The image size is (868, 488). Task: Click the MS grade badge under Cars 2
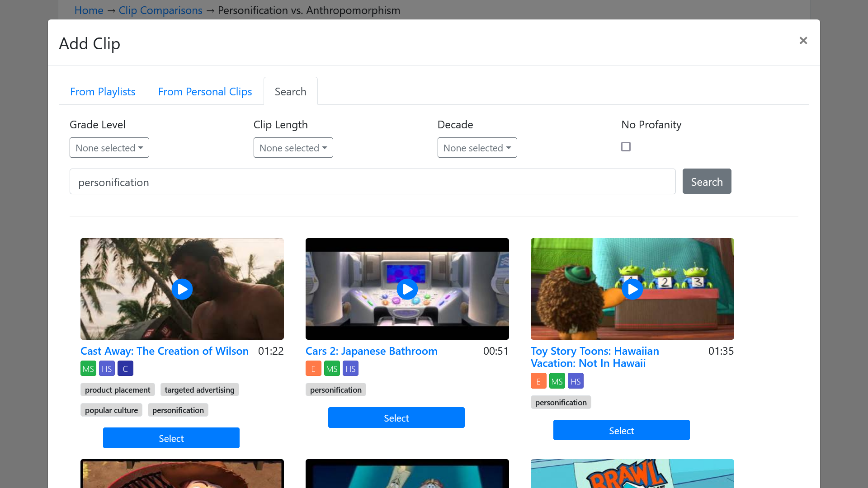pyautogui.click(x=332, y=369)
